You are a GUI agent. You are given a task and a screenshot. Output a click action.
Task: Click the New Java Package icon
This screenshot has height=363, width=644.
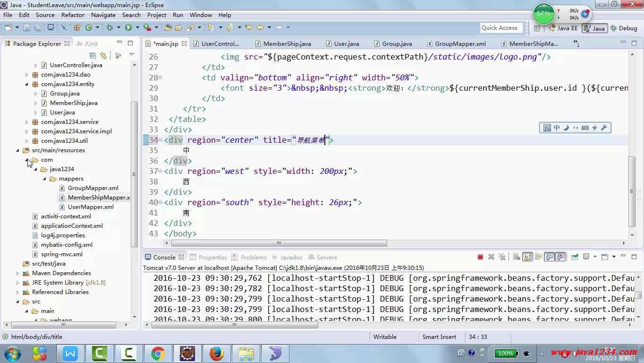click(77, 28)
